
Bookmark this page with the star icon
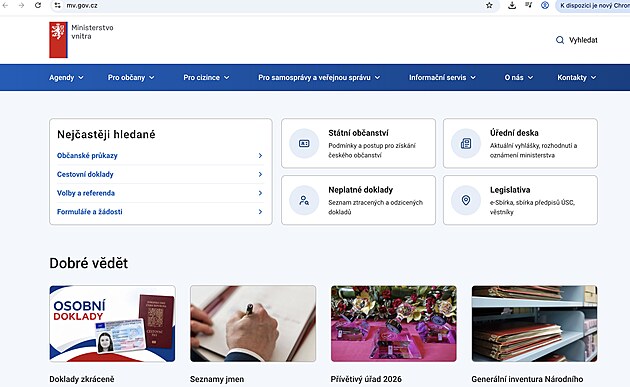click(x=489, y=5)
